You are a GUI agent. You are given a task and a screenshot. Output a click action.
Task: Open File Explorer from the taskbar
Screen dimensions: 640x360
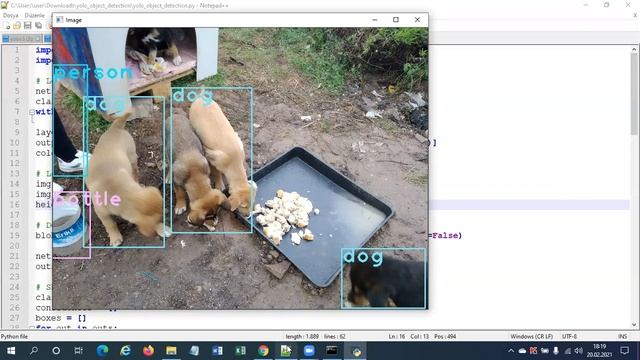[x=171, y=351]
